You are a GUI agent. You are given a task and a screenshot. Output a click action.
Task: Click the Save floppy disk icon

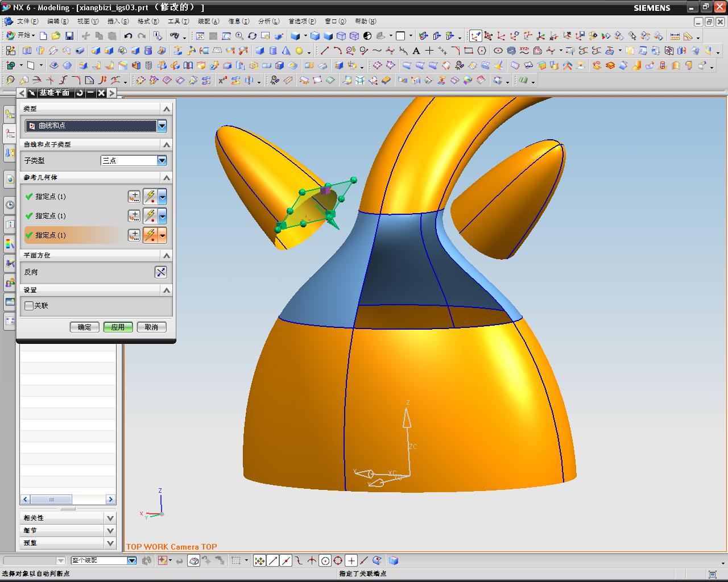point(69,36)
